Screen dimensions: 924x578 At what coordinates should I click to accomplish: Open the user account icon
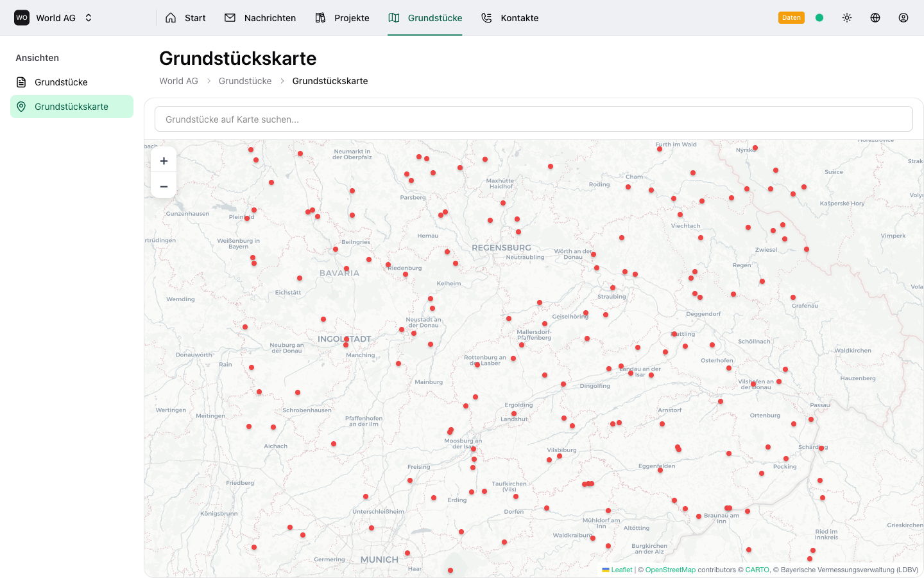click(903, 17)
